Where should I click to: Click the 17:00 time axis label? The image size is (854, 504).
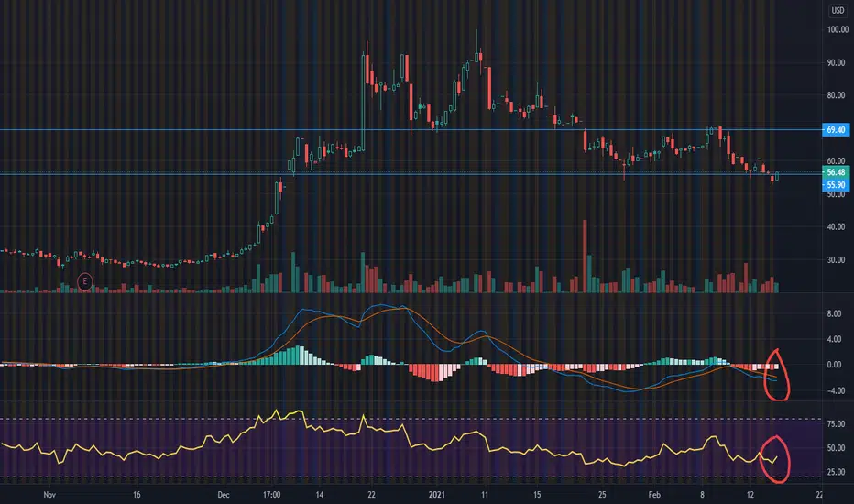pos(272,495)
